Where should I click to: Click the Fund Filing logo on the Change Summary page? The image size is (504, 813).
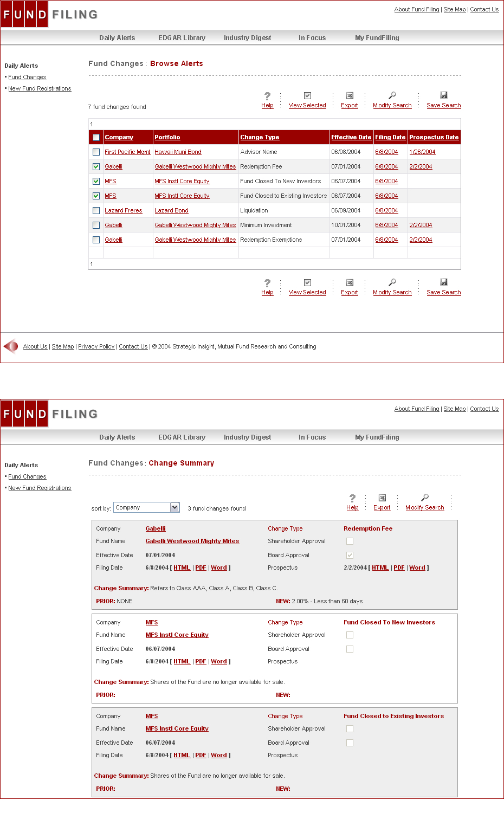[x=50, y=414]
